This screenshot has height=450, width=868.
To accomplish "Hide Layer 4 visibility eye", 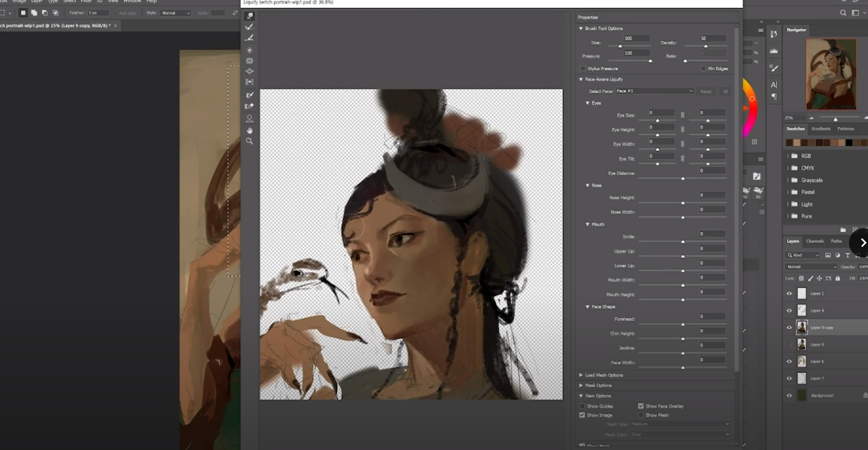I will click(x=789, y=311).
